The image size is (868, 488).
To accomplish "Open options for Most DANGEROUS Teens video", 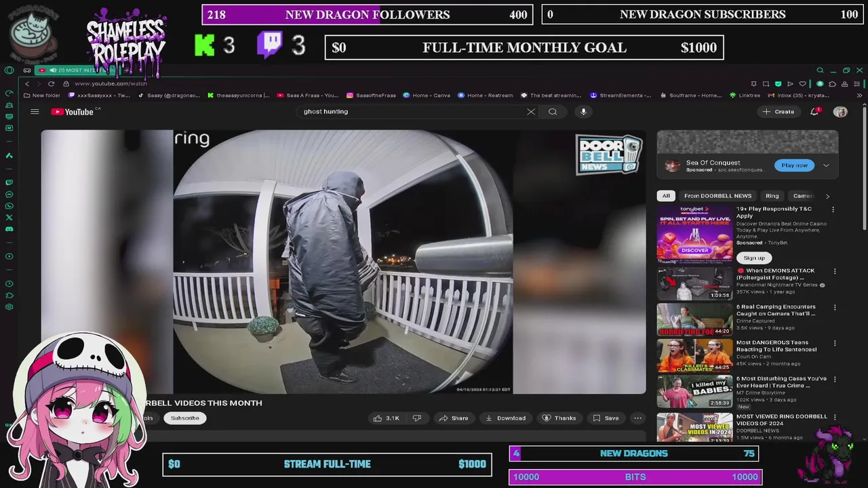I will point(835,343).
